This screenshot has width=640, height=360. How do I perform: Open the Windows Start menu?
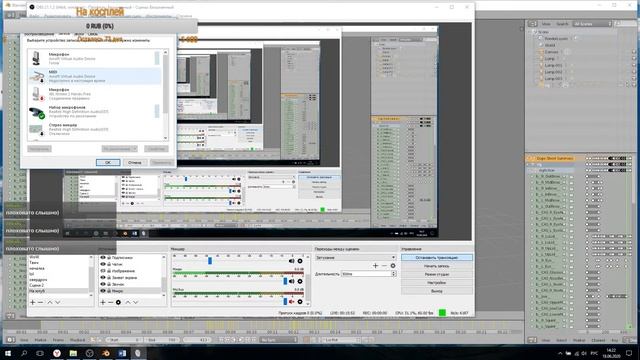click(x=8, y=353)
